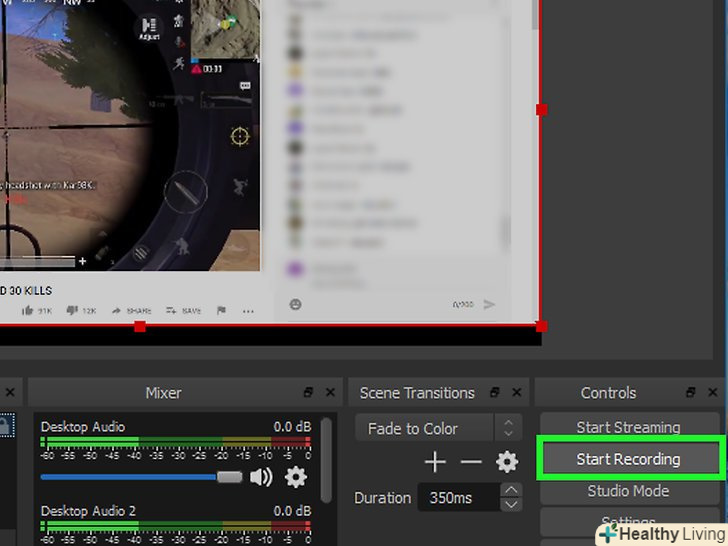Click the Start Streaming button

pos(628,427)
